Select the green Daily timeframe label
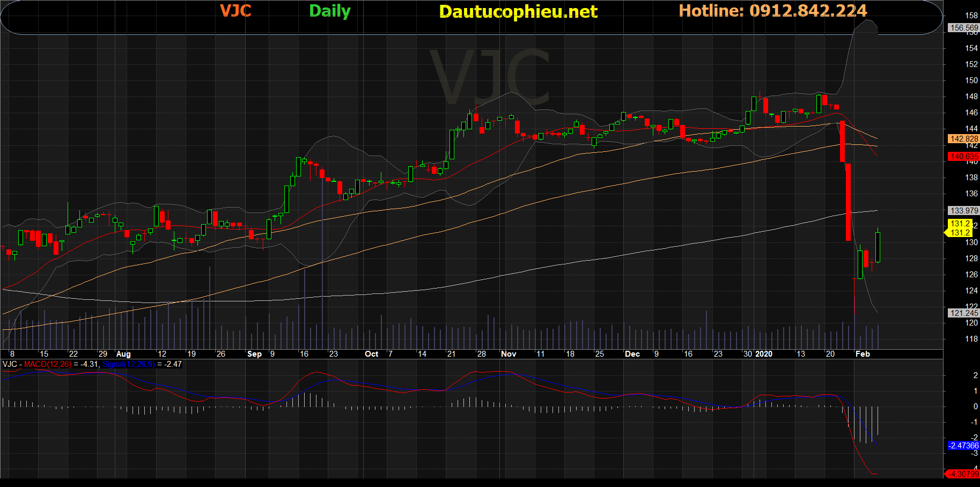This screenshot has width=980, height=487. coord(329,11)
